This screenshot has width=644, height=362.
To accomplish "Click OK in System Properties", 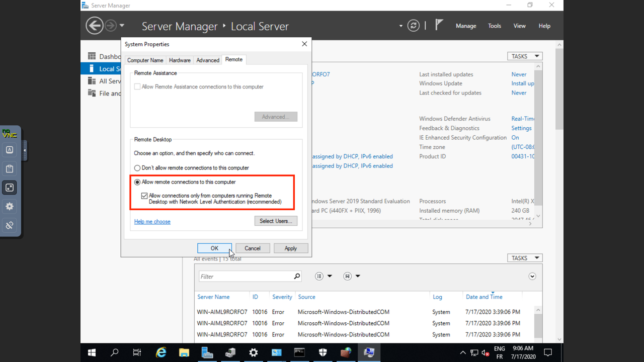I will (x=214, y=248).
